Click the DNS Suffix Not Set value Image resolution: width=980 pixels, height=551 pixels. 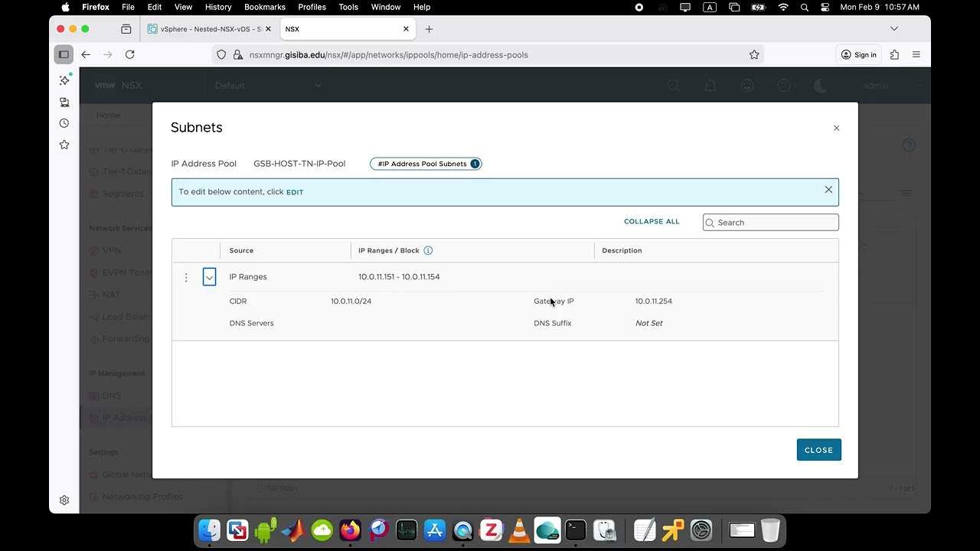coord(648,323)
